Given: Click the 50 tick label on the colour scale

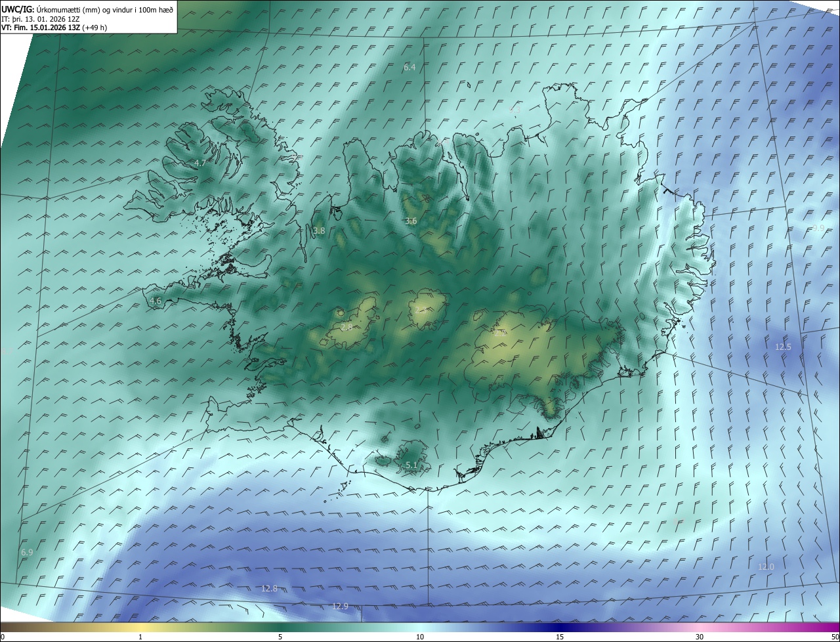Looking at the screenshot, I should coord(835,637).
